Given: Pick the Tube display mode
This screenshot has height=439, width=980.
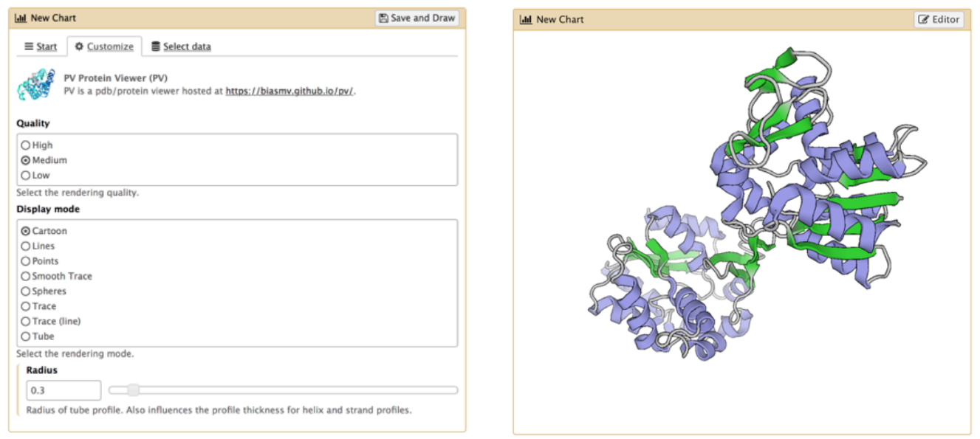Looking at the screenshot, I should (x=26, y=336).
